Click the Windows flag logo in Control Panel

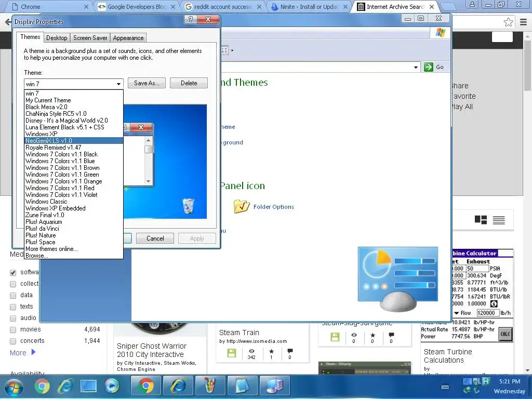(441, 33)
